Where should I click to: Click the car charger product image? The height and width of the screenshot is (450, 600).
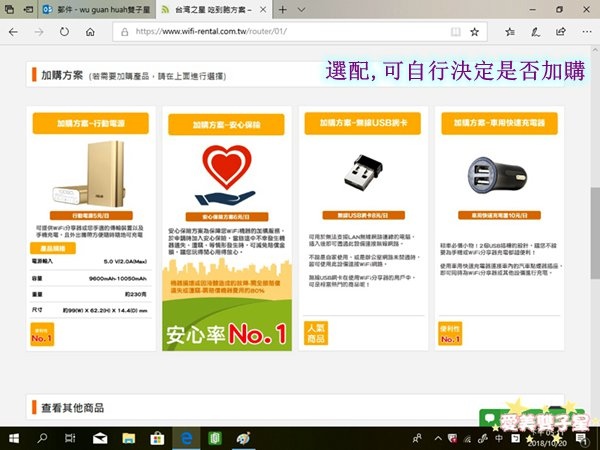(x=497, y=175)
